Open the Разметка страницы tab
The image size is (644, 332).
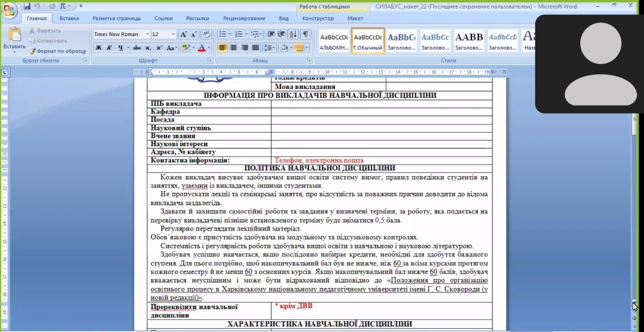tap(116, 18)
